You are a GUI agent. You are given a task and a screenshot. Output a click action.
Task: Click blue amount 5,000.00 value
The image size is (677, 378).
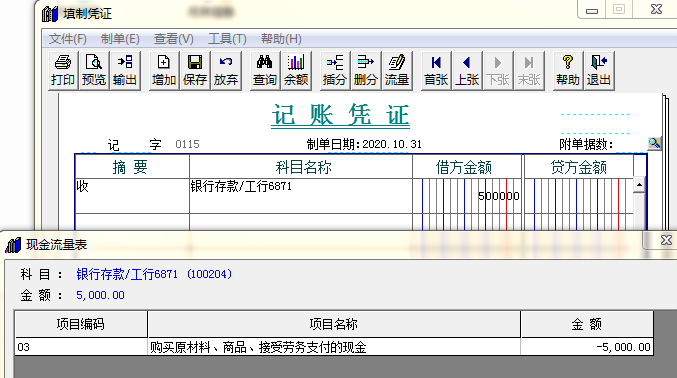(x=101, y=295)
